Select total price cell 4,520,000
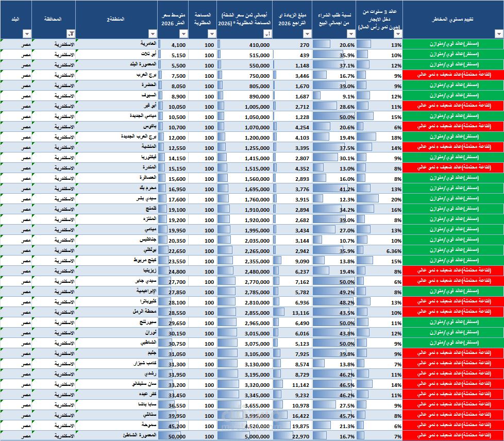This screenshot has height=441, width=504. point(245,426)
